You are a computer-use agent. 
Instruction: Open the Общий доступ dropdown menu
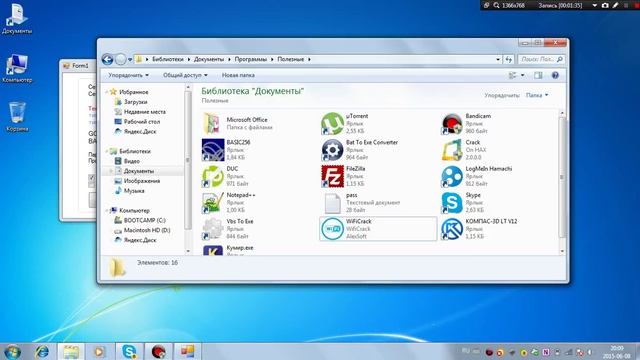click(185, 75)
